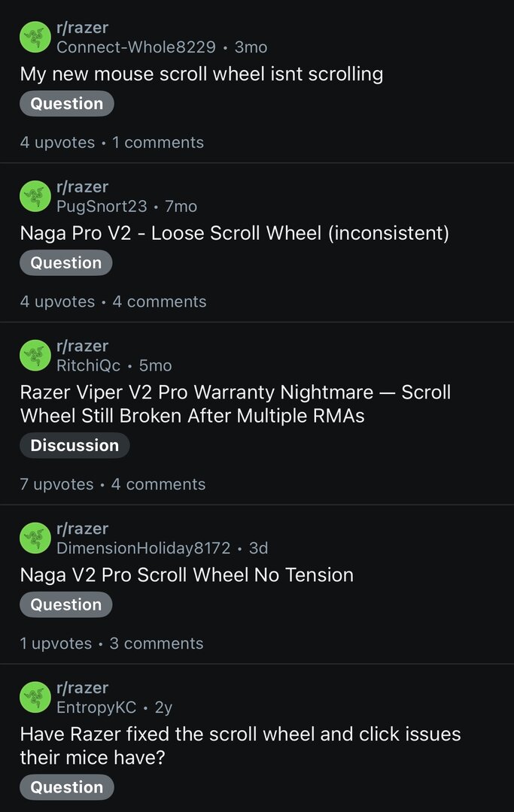Click the r/razer link above EntropyKC
The width and height of the screenshot is (514, 812).
point(82,688)
